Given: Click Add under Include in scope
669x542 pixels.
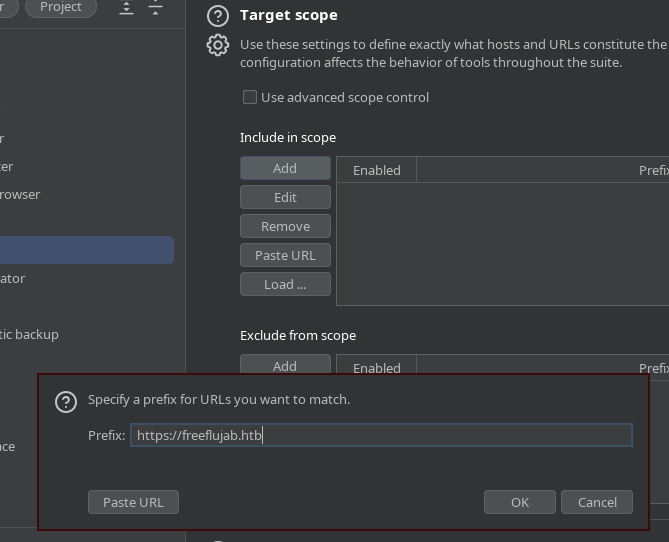Looking at the screenshot, I should click(x=285, y=169).
